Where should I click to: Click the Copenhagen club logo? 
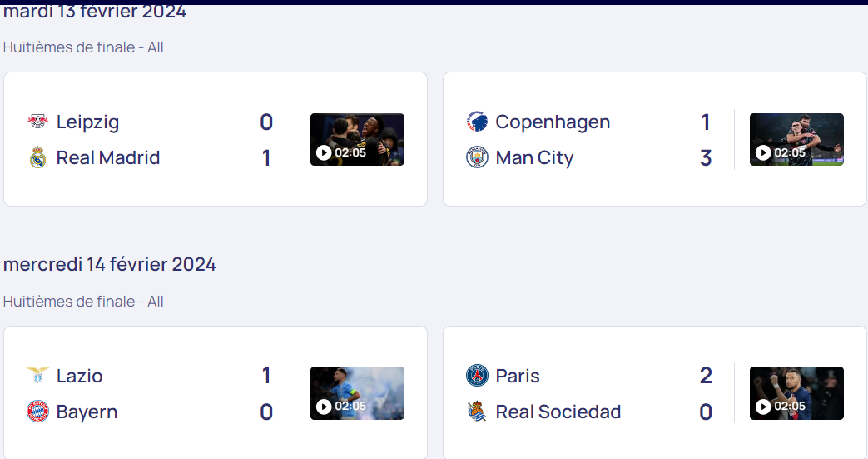pos(477,122)
